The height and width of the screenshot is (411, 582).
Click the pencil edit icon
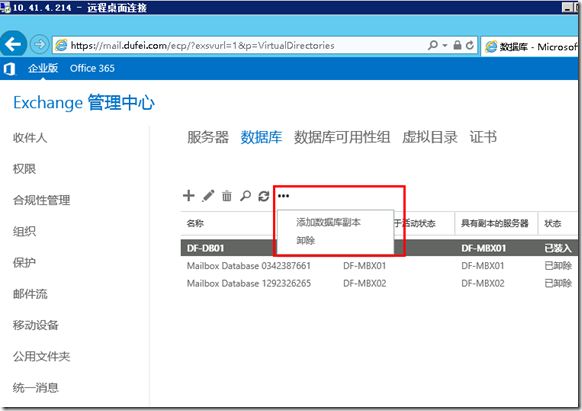[208, 196]
